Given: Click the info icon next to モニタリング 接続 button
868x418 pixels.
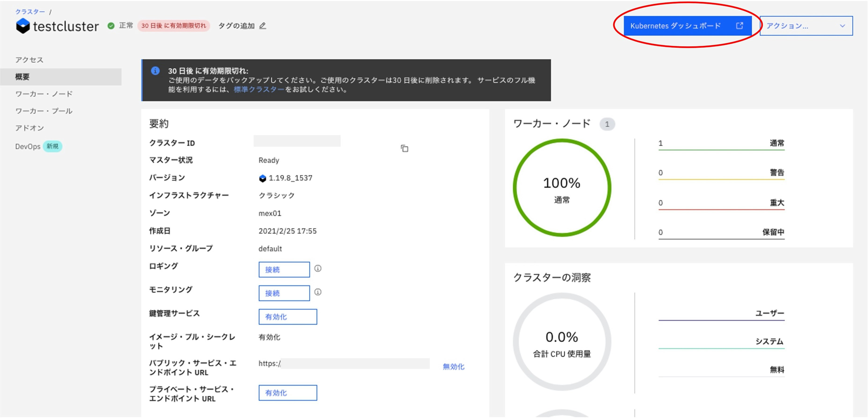Looking at the screenshot, I should 318,292.
